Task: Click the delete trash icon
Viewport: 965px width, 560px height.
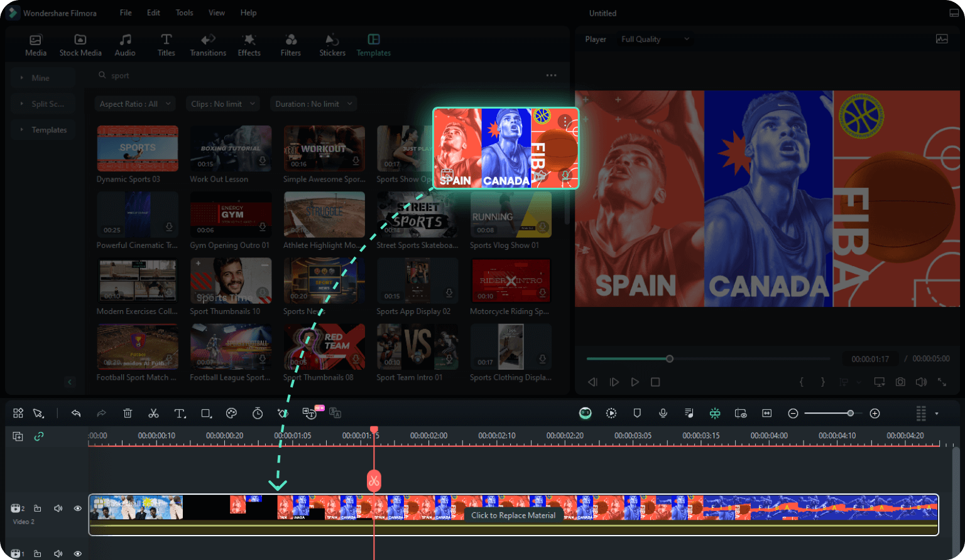Action: pyautogui.click(x=128, y=413)
